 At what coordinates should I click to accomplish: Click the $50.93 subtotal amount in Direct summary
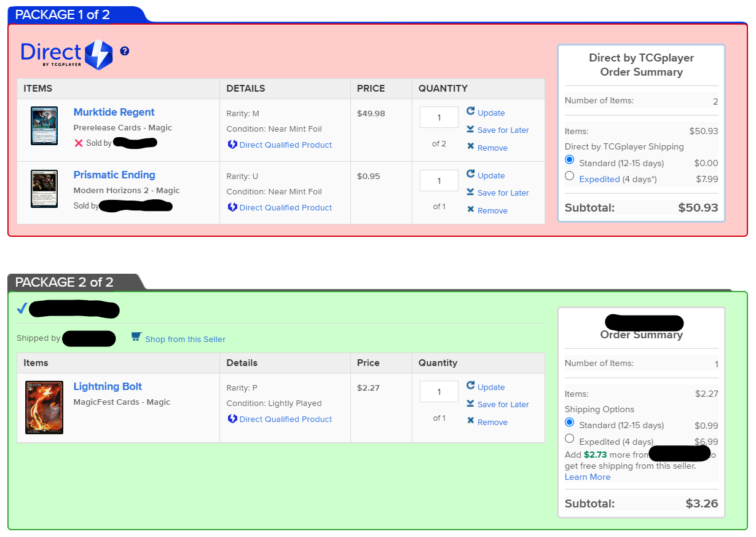tap(698, 207)
